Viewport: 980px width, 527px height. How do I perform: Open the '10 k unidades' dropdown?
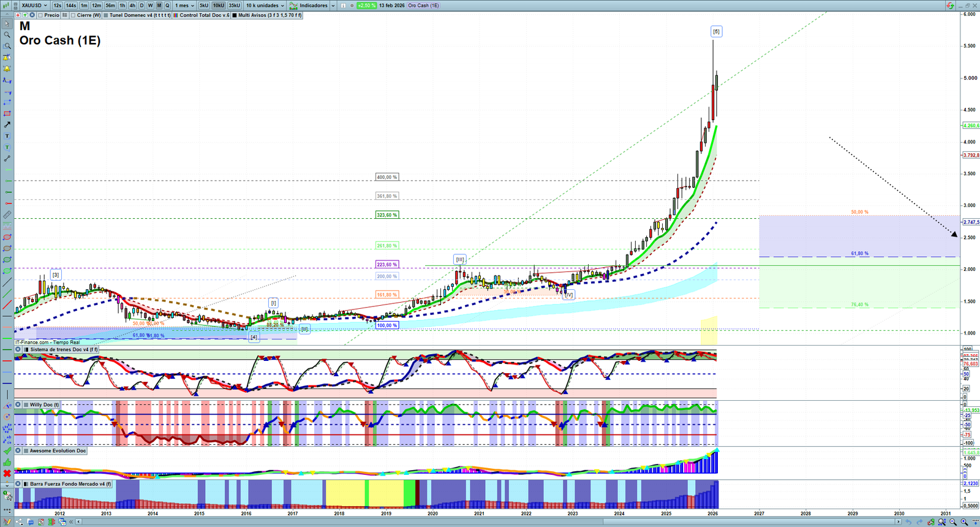pos(265,6)
